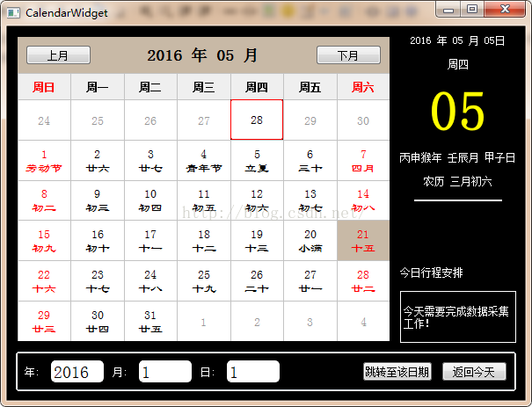Minimize the CalendarWidget window
Viewport: 532px width, 407px height.
pos(448,9)
